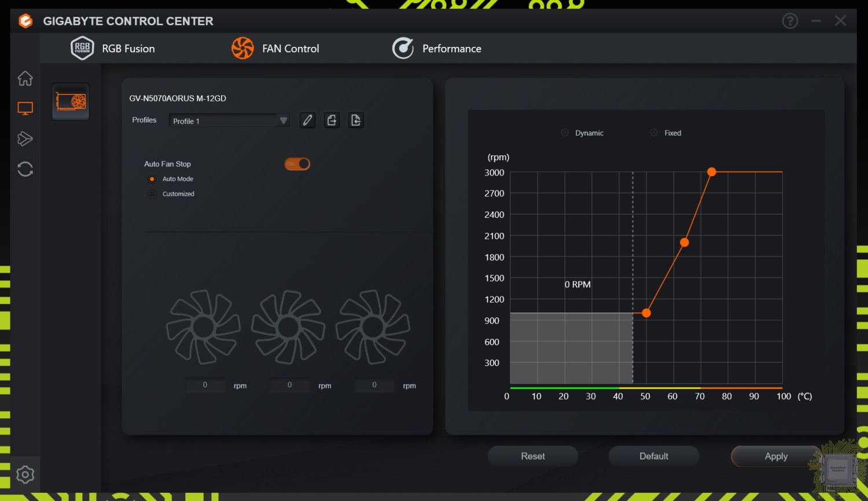The width and height of the screenshot is (868, 501).
Task: Click the GV-N5070AORUS M-12GD device name
Action: (x=178, y=98)
